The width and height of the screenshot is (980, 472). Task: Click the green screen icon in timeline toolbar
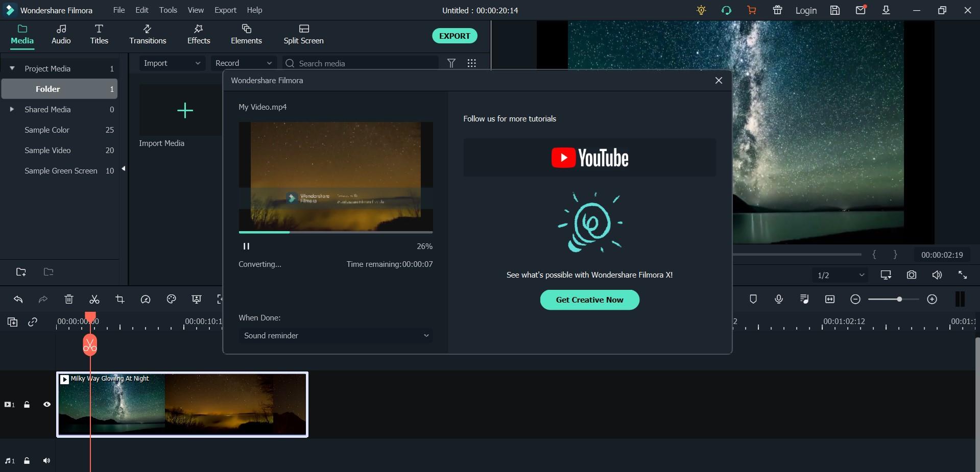coord(197,300)
